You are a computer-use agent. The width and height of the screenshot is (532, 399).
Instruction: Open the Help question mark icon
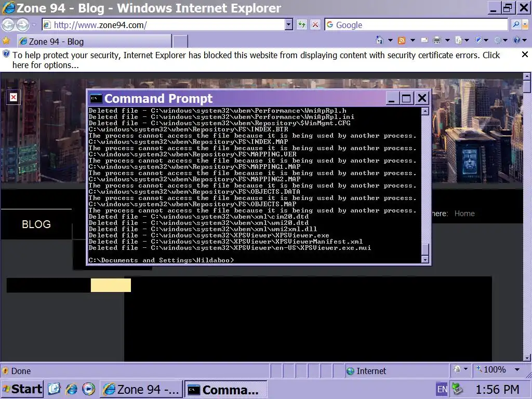coord(516,41)
